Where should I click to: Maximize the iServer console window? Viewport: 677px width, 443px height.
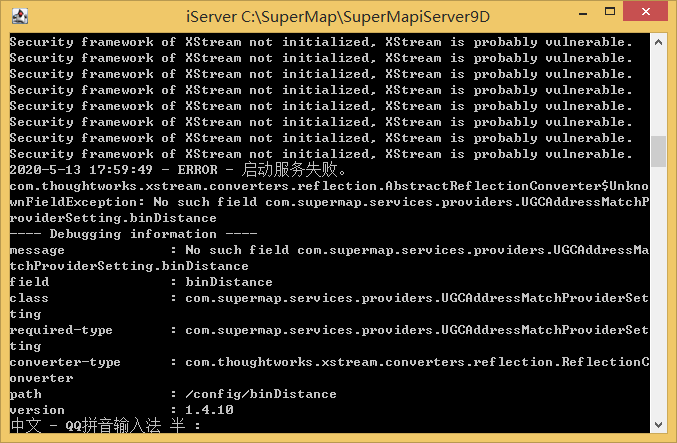point(610,12)
